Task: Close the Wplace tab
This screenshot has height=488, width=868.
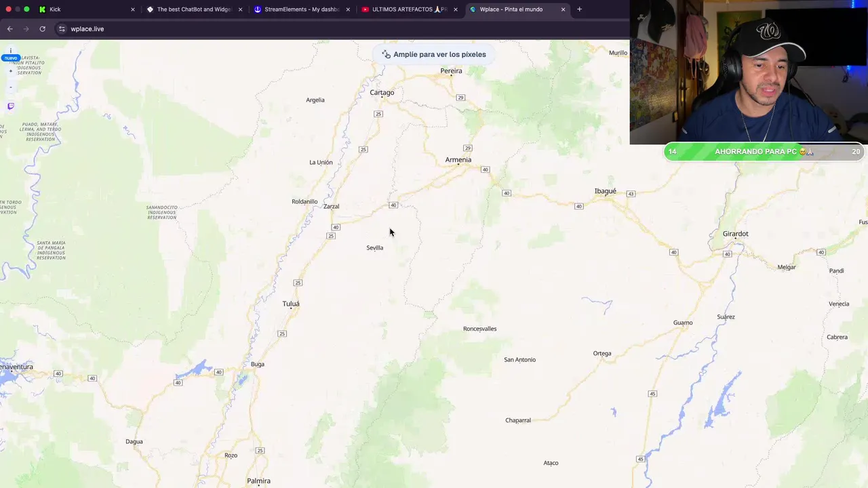Action: (x=563, y=9)
